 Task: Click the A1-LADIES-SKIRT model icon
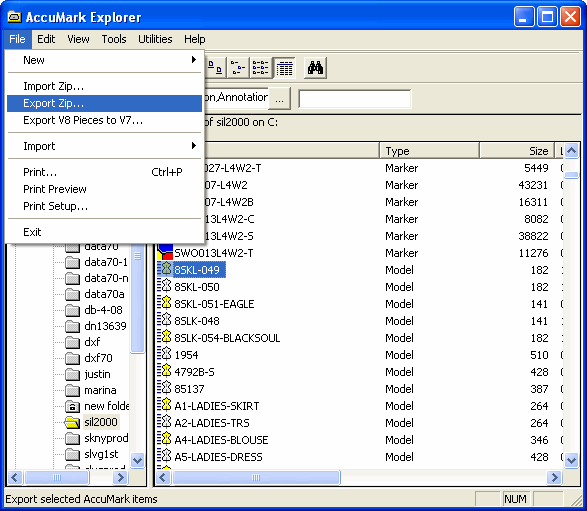click(x=164, y=406)
